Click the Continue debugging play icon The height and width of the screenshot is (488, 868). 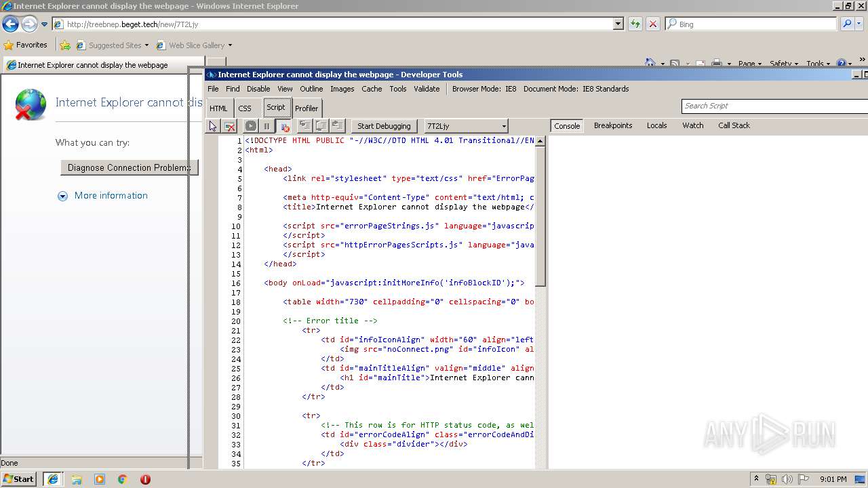(x=251, y=126)
